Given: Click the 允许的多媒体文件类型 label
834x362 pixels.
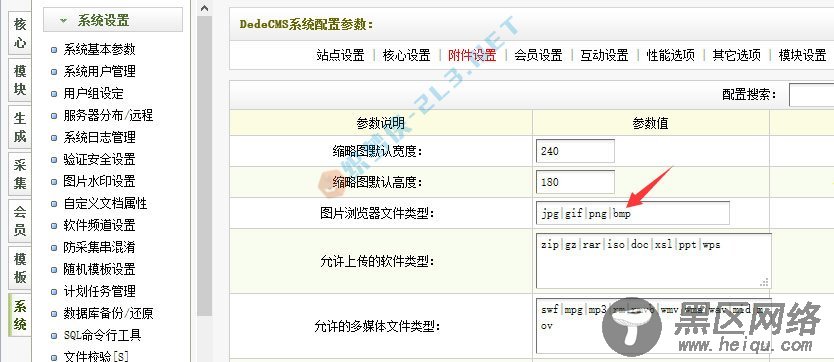Looking at the screenshot, I should coord(377,326).
